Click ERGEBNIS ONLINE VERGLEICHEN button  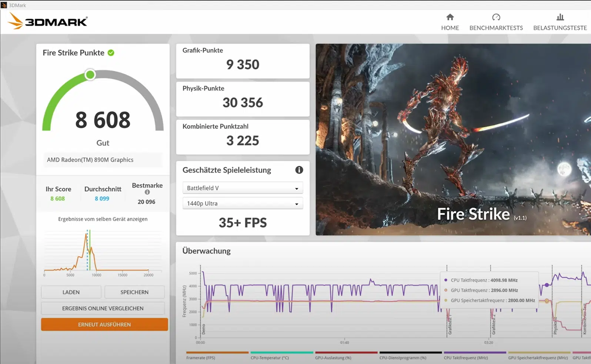point(103,308)
